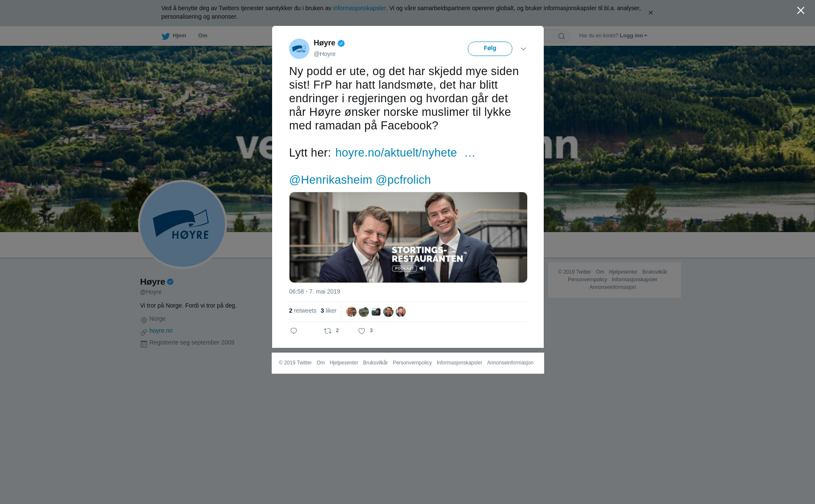Open Twitter Hjem bird icon
The image size is (815, 504).
pyautogui.click(x=166, y=36)
